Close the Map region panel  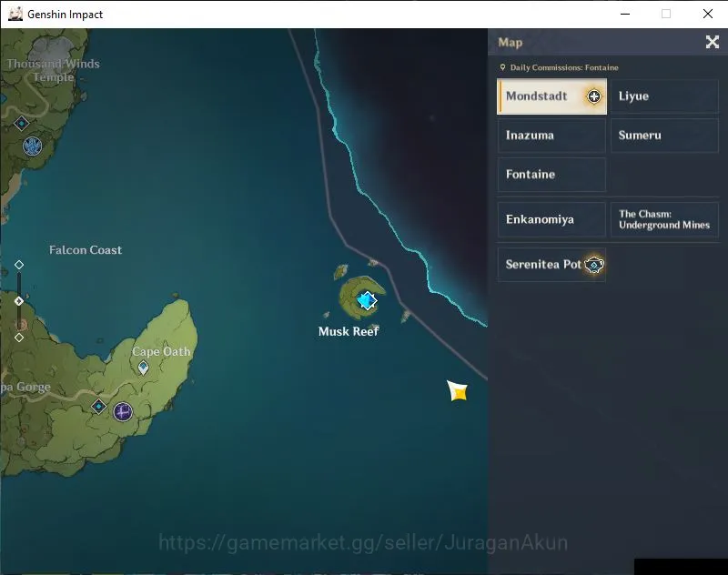pos(713,42)
